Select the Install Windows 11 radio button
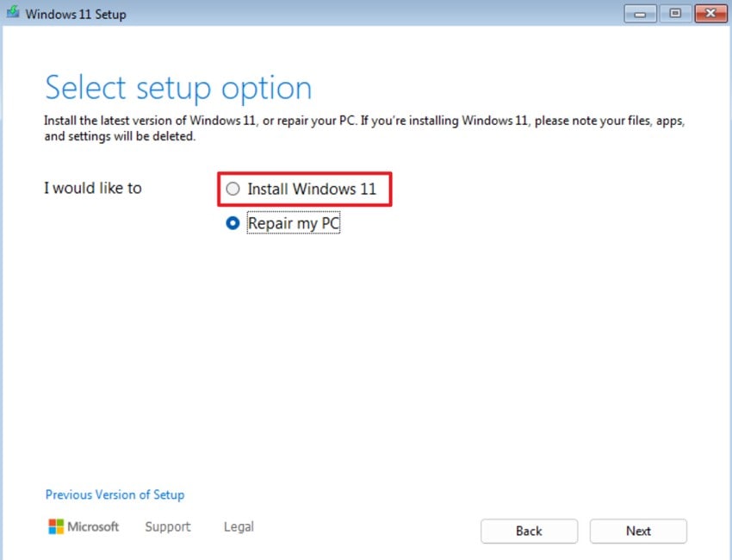This screenshot has height=560, width=732. 233,189
